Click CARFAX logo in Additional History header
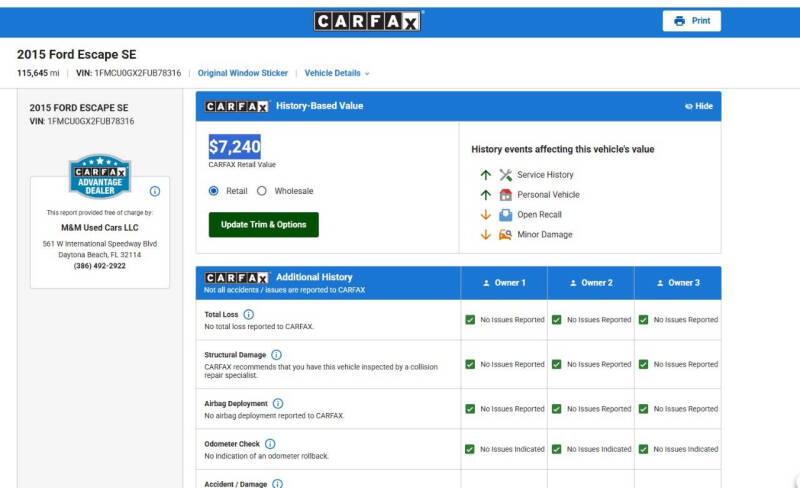 pos(237,278)
